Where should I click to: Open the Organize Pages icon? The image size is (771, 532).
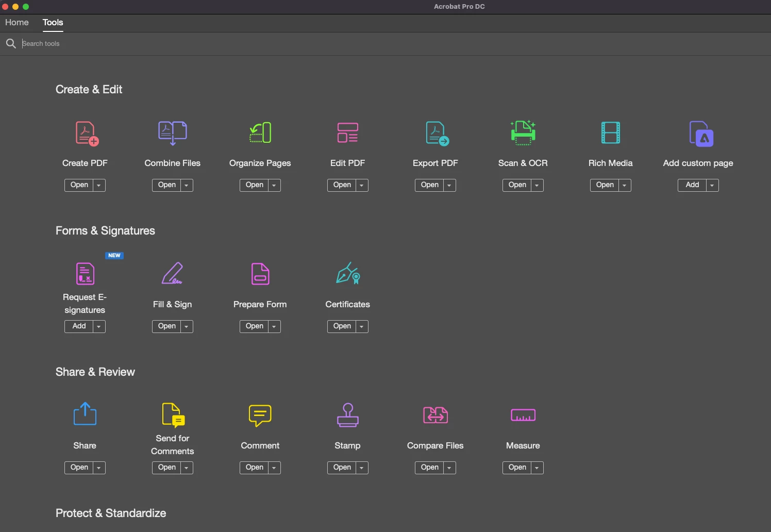coord(260,132)
